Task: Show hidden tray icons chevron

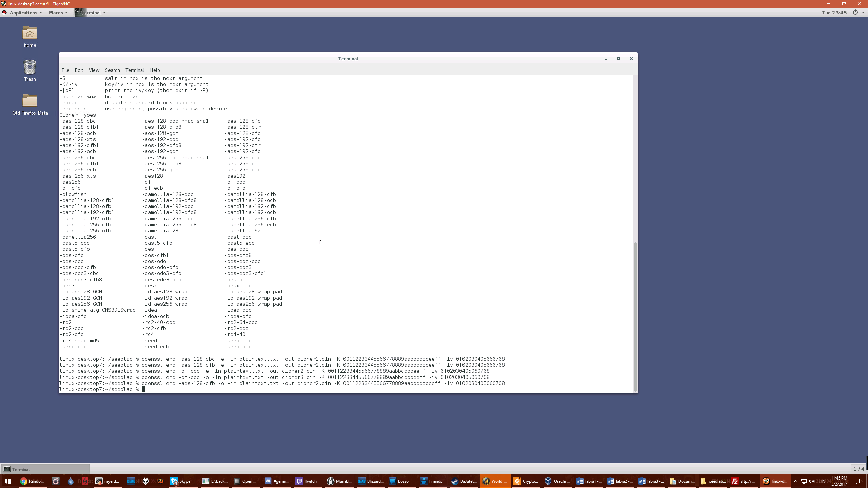Action: [796, 481]
